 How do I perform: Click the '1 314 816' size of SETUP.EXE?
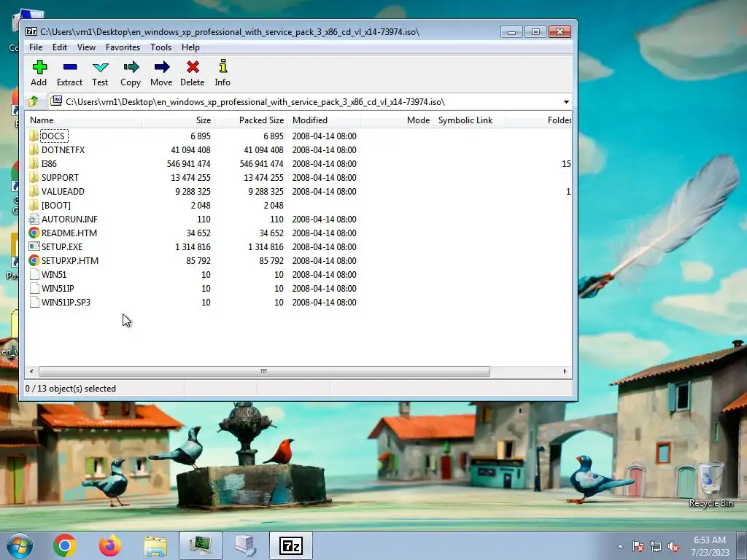click(x=193, y=246)
